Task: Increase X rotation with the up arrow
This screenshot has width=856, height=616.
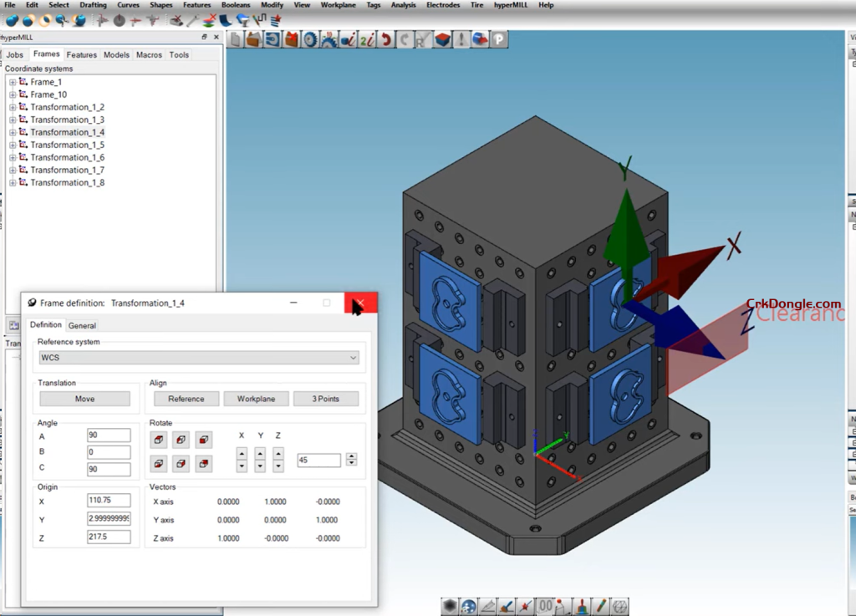Action: coord(242,454)
